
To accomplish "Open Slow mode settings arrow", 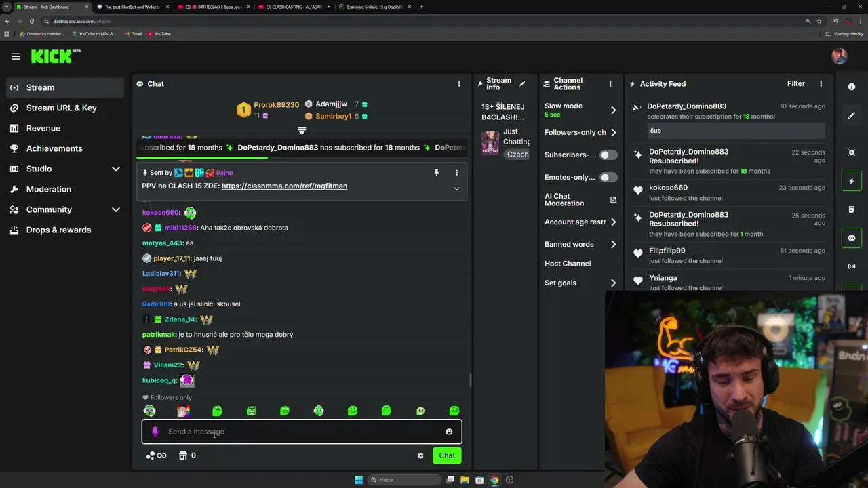I will coord(613,110).
